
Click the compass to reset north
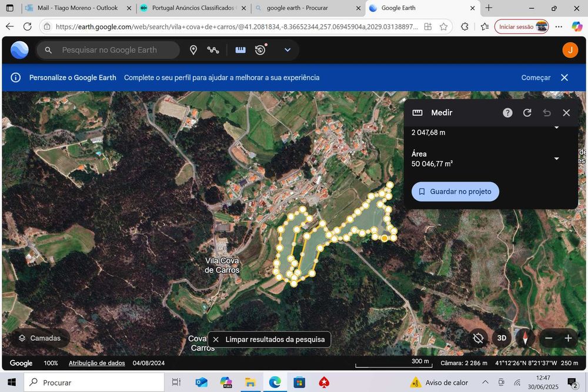[x=525, y=338]
